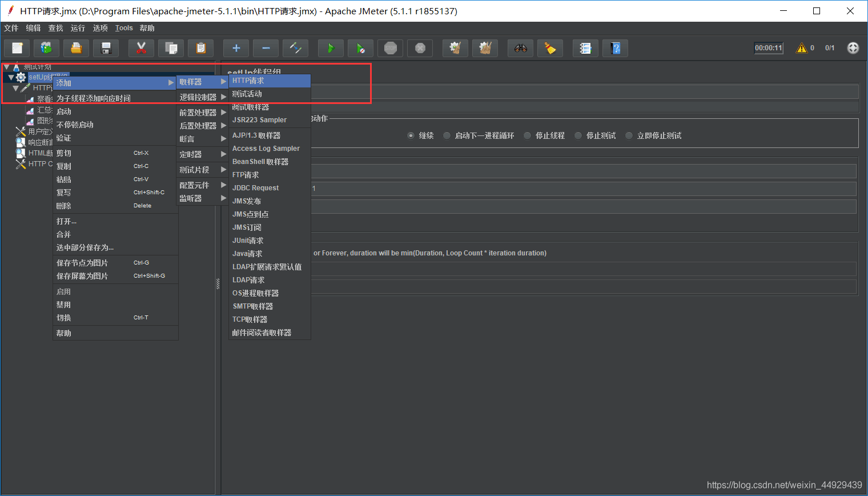
Task: Choose BeanShell 取样器 entry
Action: click(x=270, y=162)
